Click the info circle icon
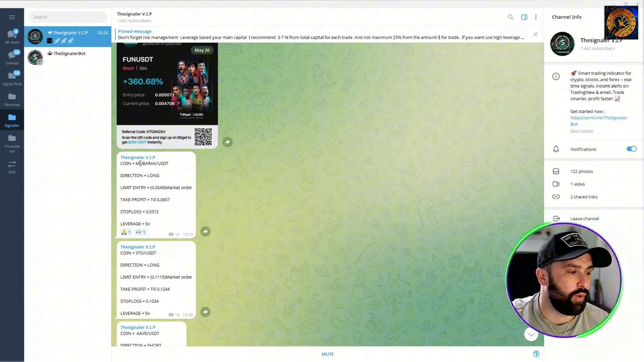 pos(556,76)
